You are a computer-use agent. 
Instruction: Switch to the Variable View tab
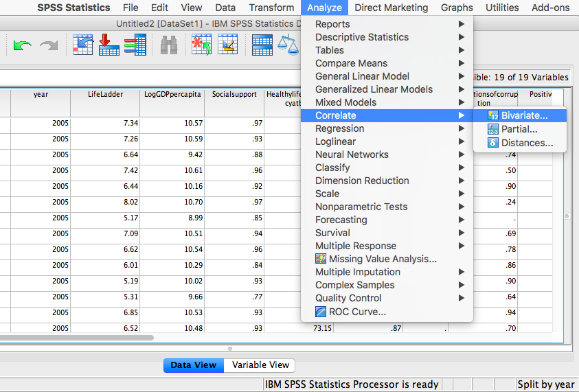260,365
